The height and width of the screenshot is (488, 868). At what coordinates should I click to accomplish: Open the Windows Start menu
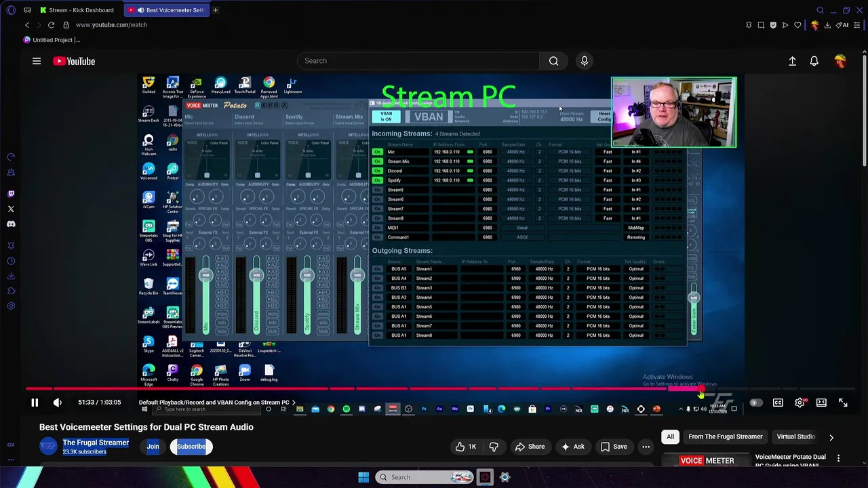point(363,477)
